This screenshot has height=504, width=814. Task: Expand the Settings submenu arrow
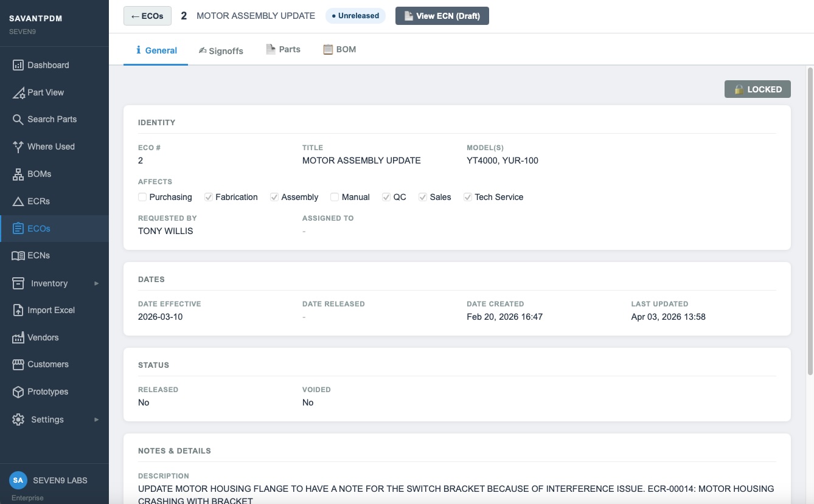point(96,419)
